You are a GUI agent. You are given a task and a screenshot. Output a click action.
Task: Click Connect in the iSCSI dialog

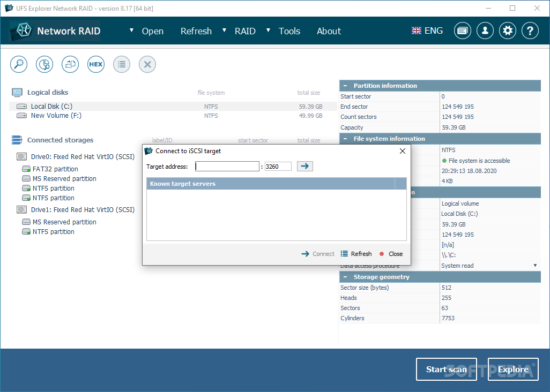pos(318,254)
